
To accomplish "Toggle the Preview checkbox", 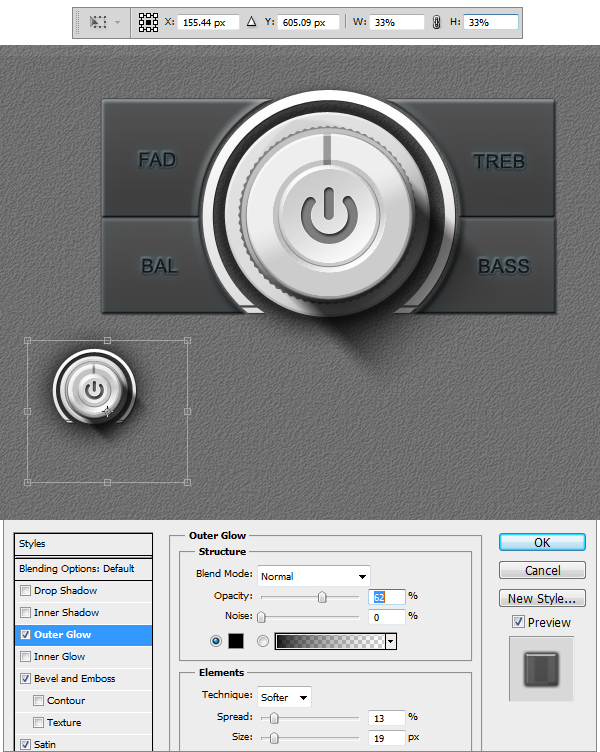I will [517, 622].
